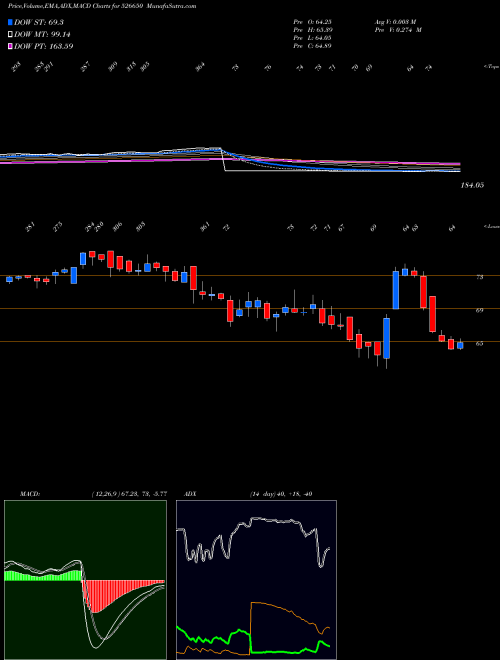Click the white DOW MT legend swatch
This screenshot has width=500, height=660.
(x=10, y=35)
